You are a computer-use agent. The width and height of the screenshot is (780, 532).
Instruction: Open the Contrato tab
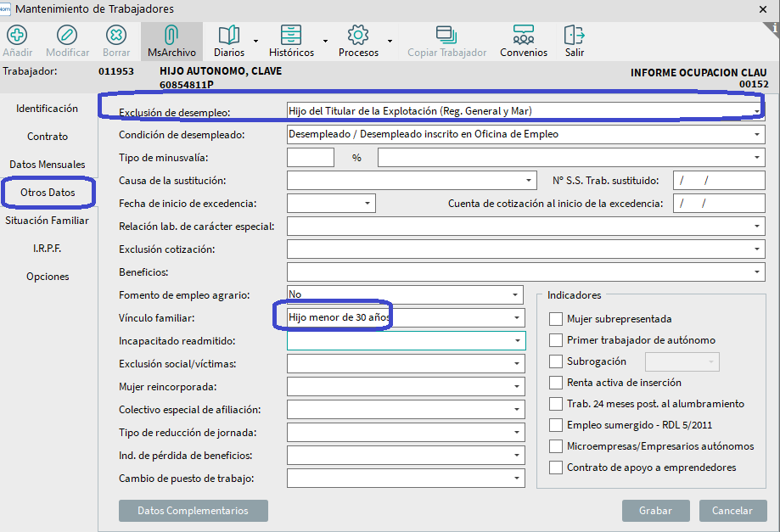pos(48,137)
